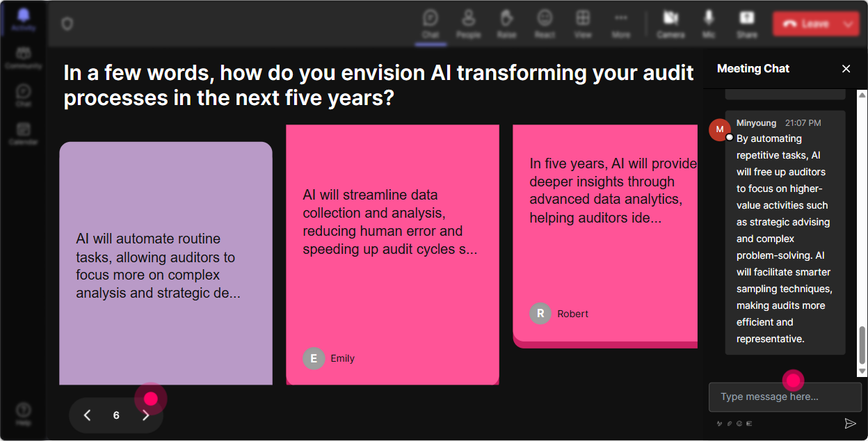Go to the next slide
The height and width of the screenshot is (441, 868).
(x=145, y=415)
